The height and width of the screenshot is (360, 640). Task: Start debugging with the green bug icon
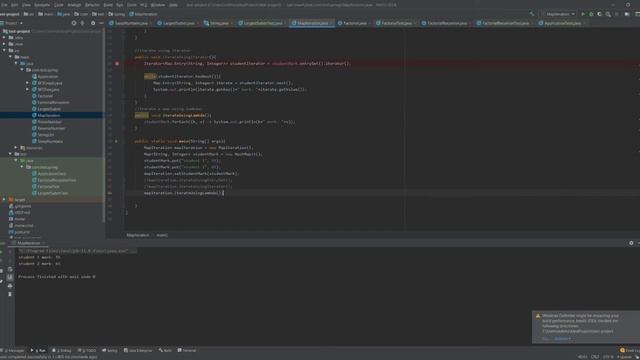point(591,14)
